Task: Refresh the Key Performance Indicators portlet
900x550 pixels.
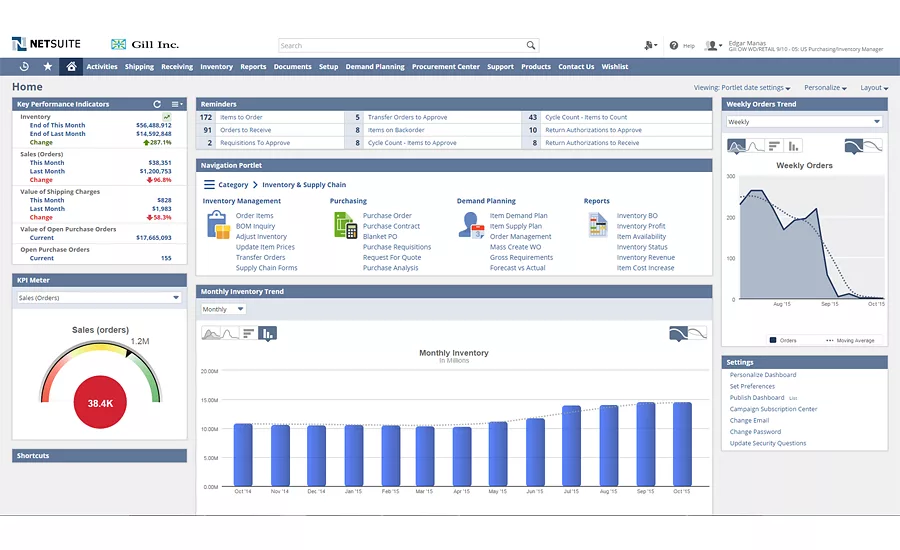Action: tap(157, 104)
